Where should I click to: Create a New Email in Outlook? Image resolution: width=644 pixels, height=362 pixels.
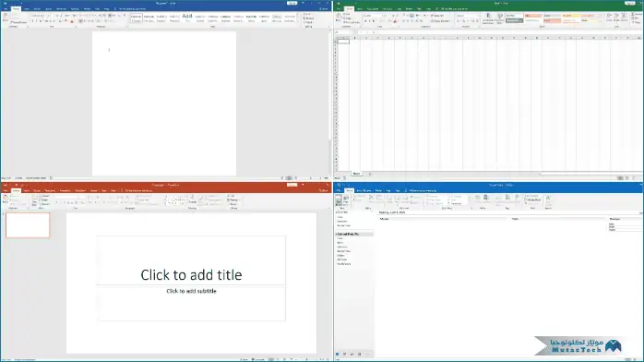pos(339,200)
